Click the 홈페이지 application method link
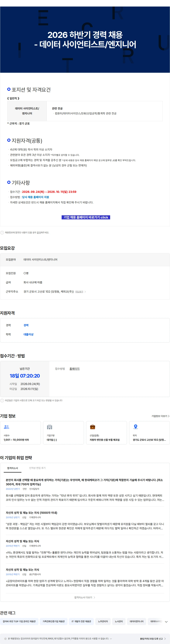 [74, 369]
